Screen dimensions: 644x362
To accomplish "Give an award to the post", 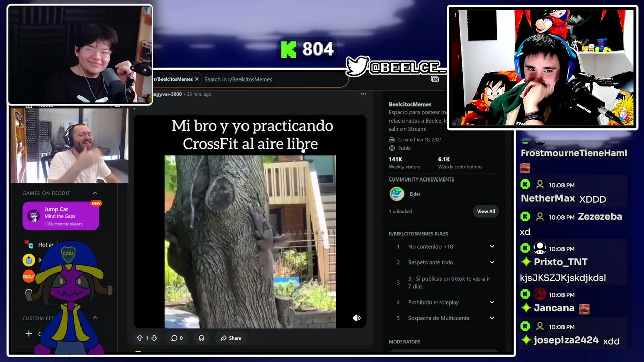I will click(201, 338).
